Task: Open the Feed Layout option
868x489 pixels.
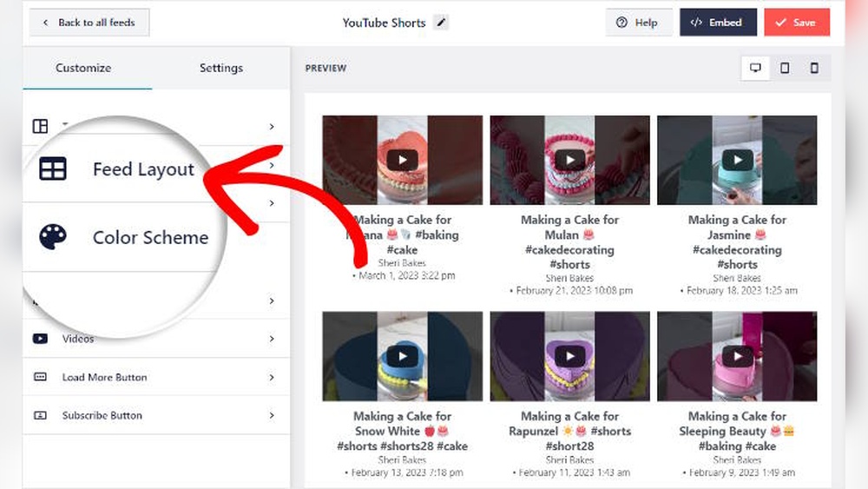Action: coord(143,169)
